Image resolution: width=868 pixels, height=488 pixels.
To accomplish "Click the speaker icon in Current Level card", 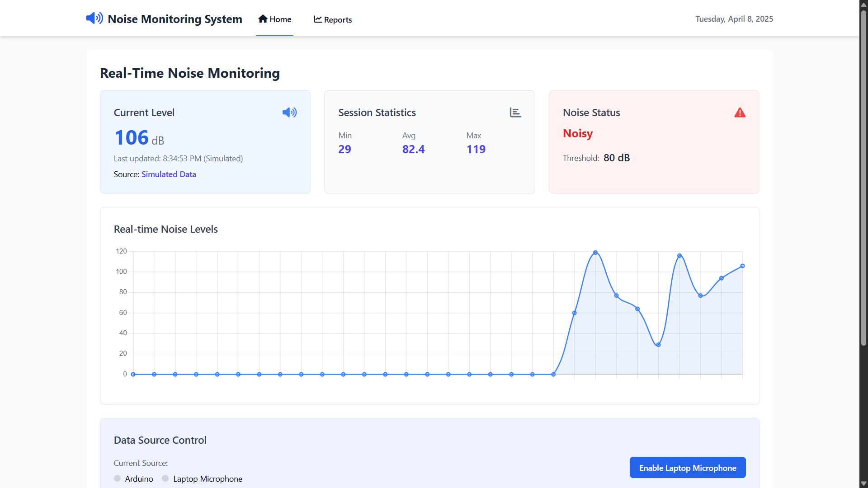I will click(x=289, y=113).
